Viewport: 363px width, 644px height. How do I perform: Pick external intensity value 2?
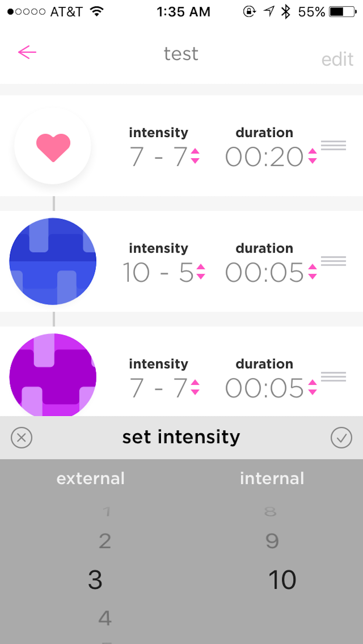[x=105, y=541]
